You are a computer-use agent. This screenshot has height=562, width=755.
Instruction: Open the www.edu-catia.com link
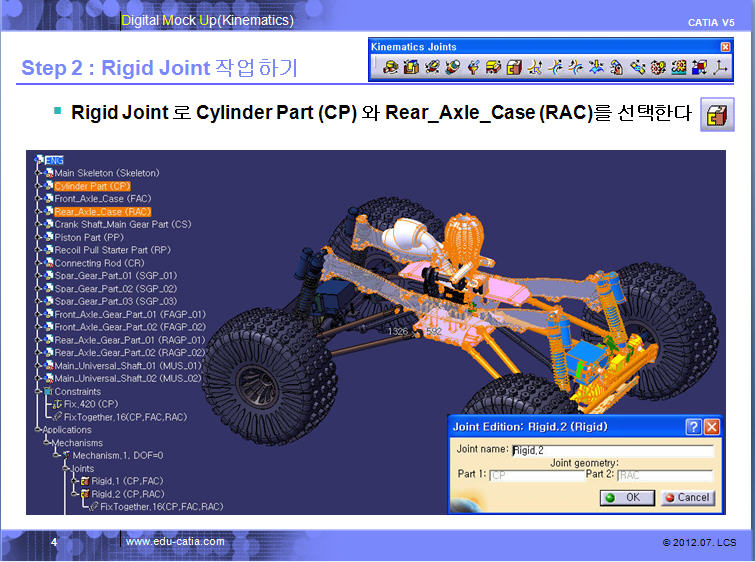click(x=175, y=542)
